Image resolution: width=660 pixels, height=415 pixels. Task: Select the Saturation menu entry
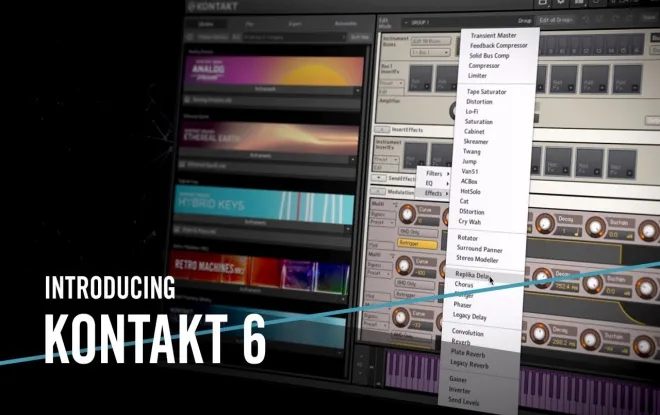479,122
